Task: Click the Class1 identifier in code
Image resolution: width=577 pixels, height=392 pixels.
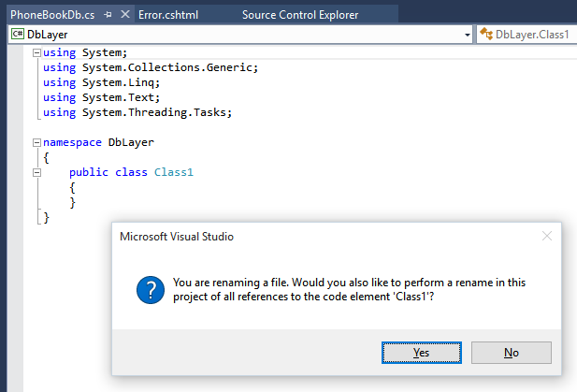Action: pyautogui.click(x=174, y=172)
